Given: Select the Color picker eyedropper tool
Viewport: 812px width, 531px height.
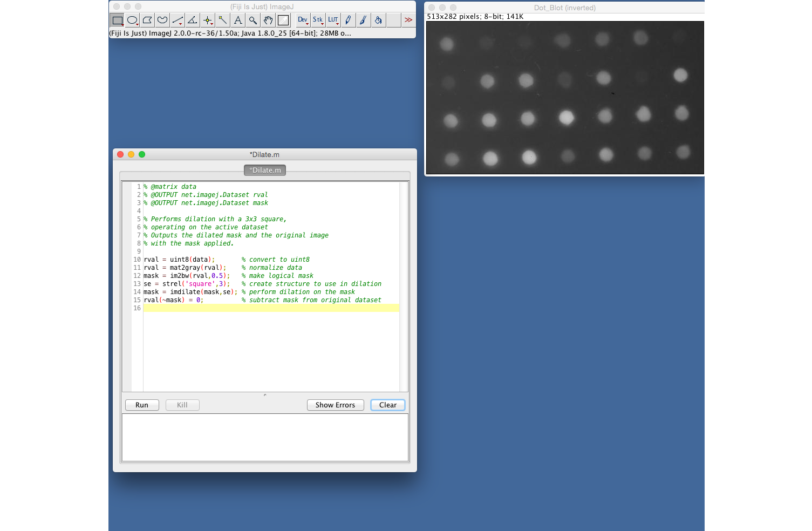Looking at the screenshot, I should (x=283, y=21).
